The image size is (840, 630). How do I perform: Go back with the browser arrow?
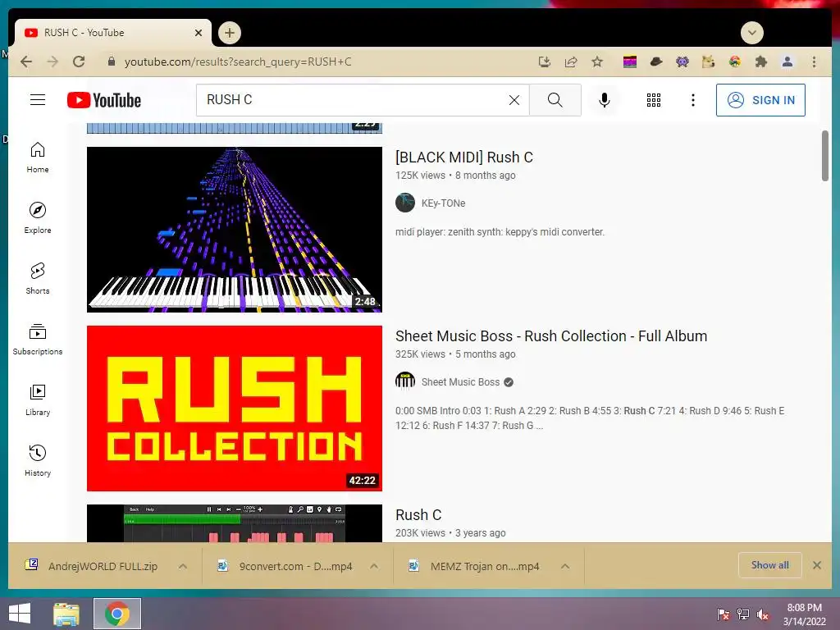point(26,62)
